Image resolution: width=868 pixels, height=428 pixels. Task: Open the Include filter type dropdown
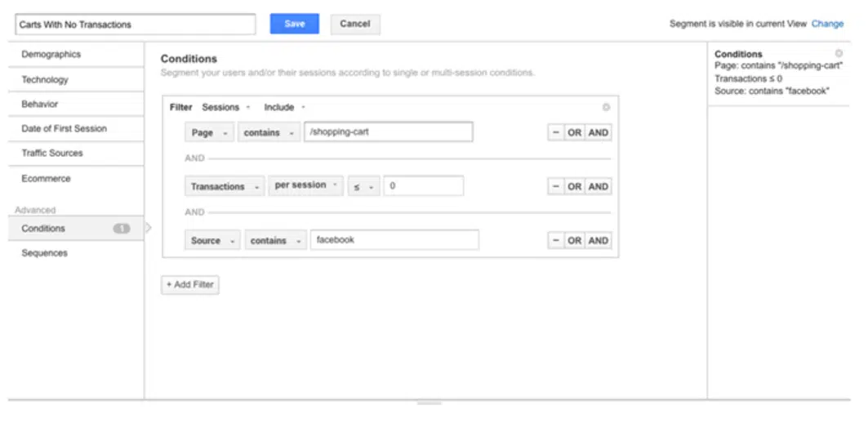(284, 107)
